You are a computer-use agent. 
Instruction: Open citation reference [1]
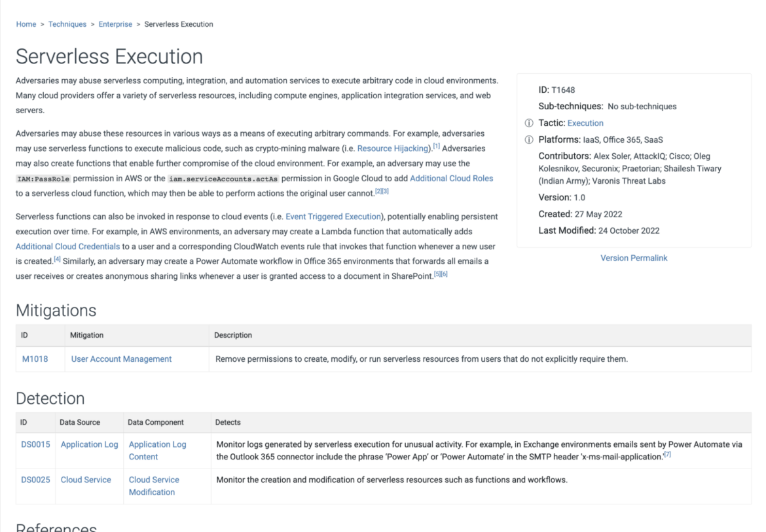[x=437, y=146]
